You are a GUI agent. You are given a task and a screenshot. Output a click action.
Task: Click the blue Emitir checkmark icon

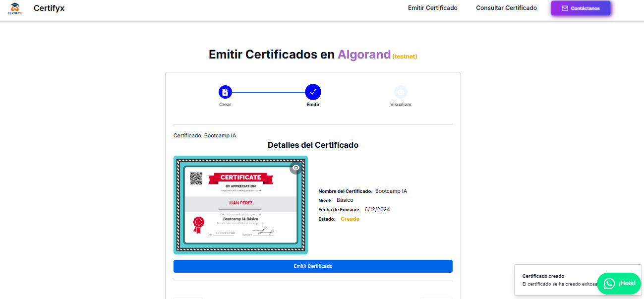click(x=313, y=92)
